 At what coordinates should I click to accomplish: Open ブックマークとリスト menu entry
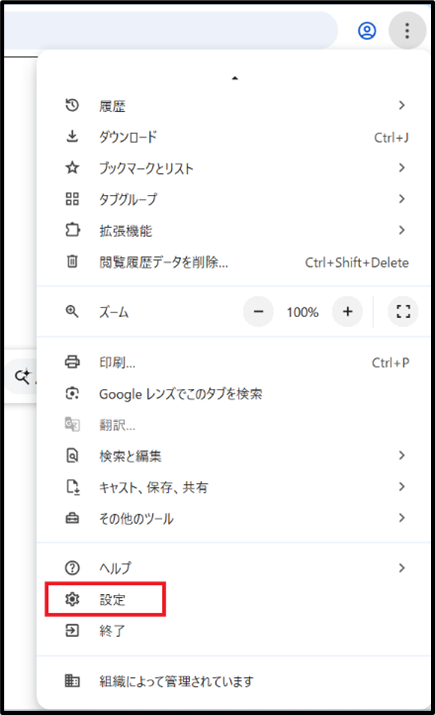233,168
